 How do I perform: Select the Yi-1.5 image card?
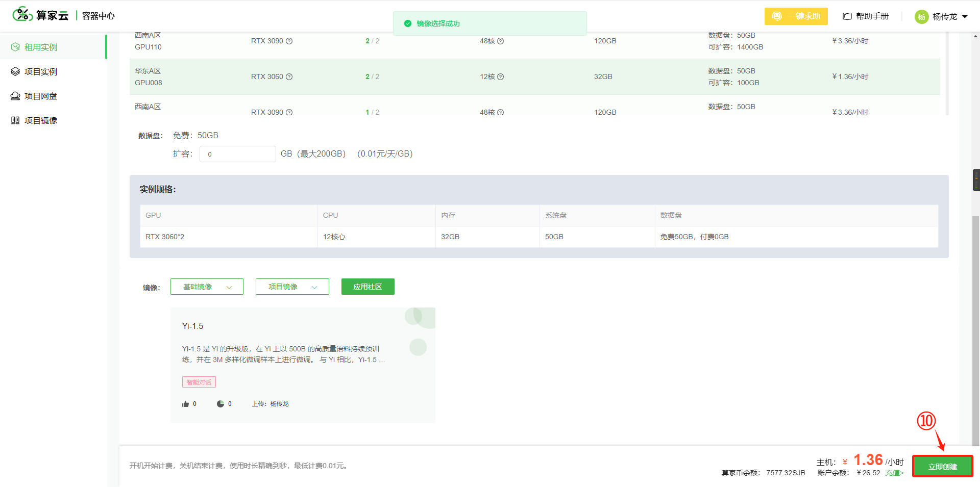click(303, 365)
